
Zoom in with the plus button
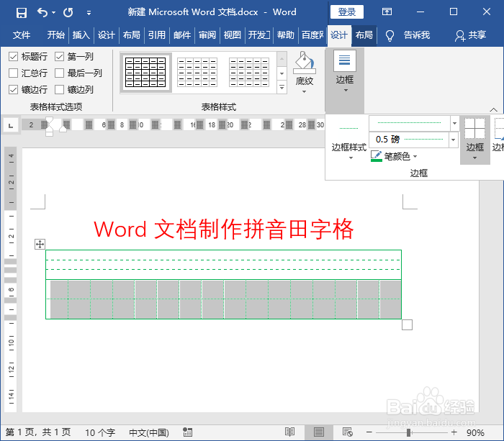tap(454, 432)
